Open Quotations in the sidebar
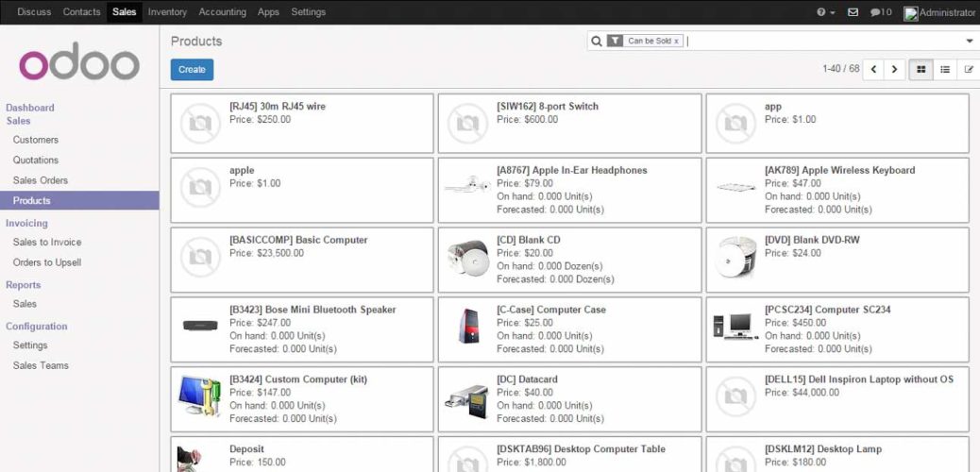This screenshot has height=472, width=980. click(36, 160)
